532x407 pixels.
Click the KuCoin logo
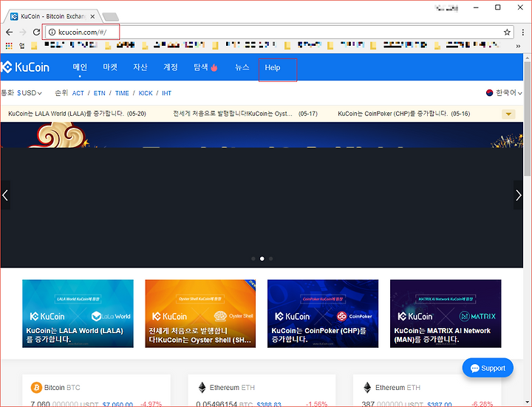pos(25,67)
